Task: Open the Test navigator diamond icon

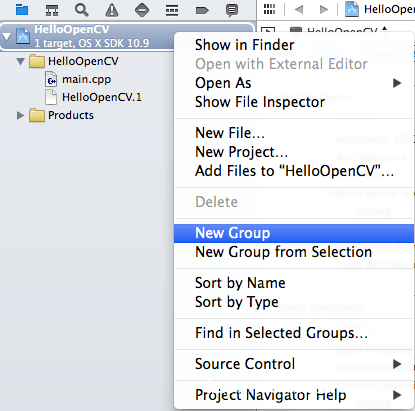Action: tap(142, 10)
